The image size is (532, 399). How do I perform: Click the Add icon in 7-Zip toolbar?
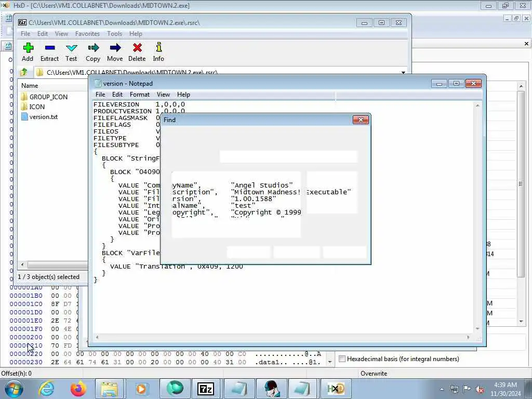click(x=28, y=51)
